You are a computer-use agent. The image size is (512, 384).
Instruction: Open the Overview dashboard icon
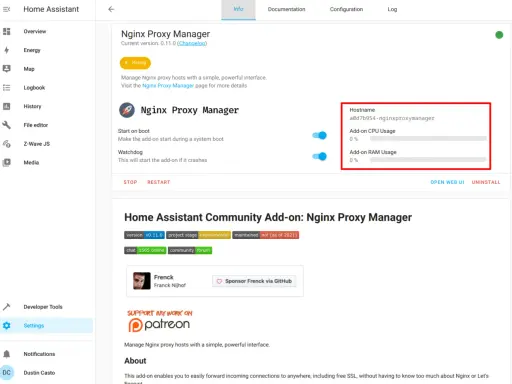[x=7, y=31]
